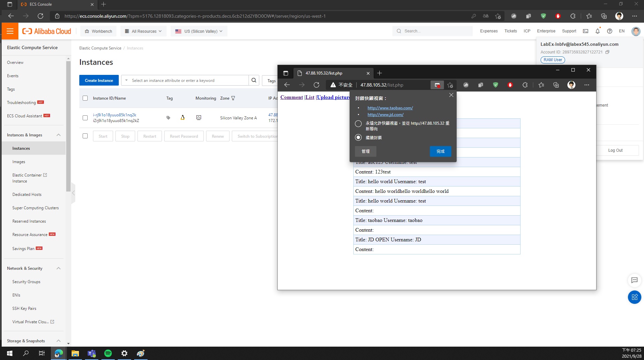Click the instance search magnifier button
The image size is (644, 360).
[254, 80]
